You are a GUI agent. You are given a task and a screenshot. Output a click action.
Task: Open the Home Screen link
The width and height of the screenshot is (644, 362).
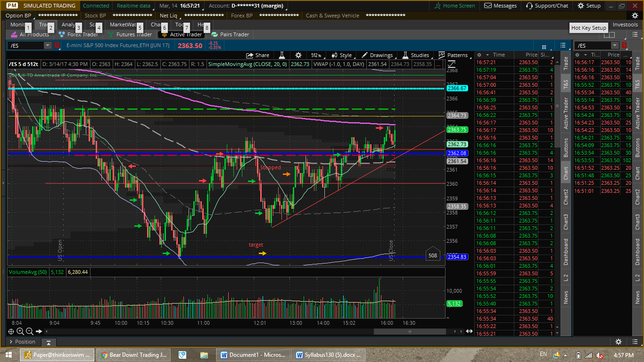point(455,6)
